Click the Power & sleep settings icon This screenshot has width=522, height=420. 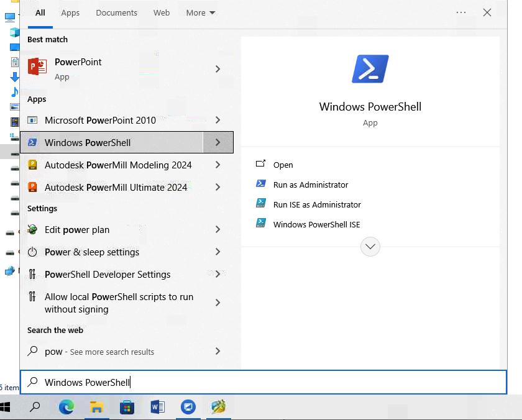[x=32, y=252]
